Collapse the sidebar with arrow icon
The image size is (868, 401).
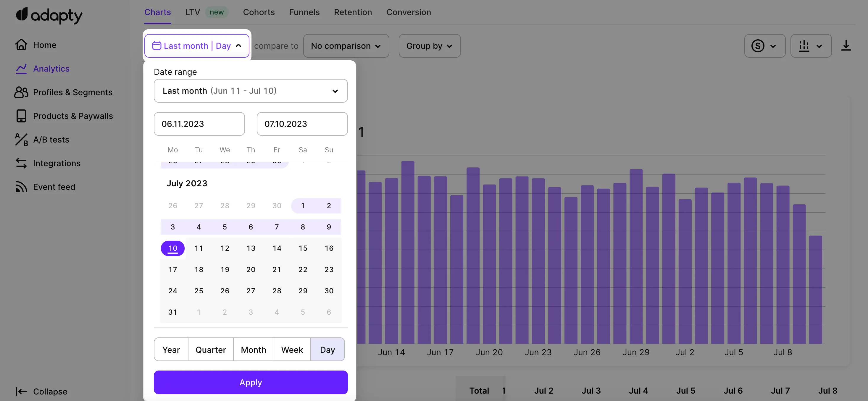(21, 391)
